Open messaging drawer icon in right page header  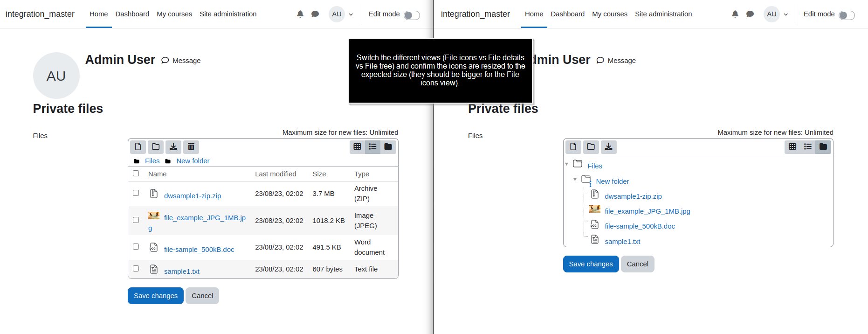pos(750,14)
